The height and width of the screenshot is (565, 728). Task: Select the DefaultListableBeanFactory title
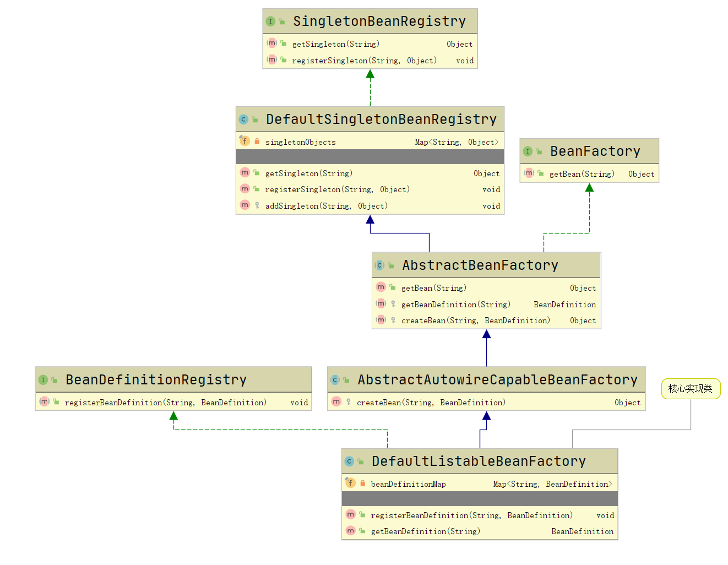point(479,461)
